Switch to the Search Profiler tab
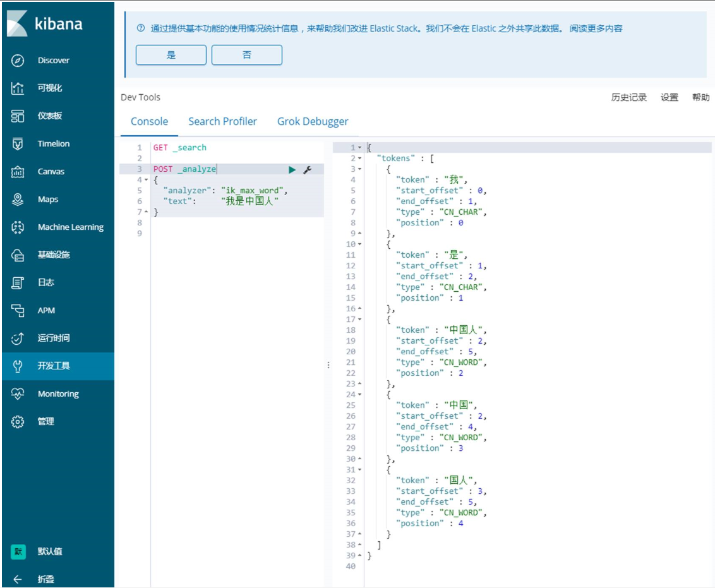The image size is (715, 588). (222, 121)
